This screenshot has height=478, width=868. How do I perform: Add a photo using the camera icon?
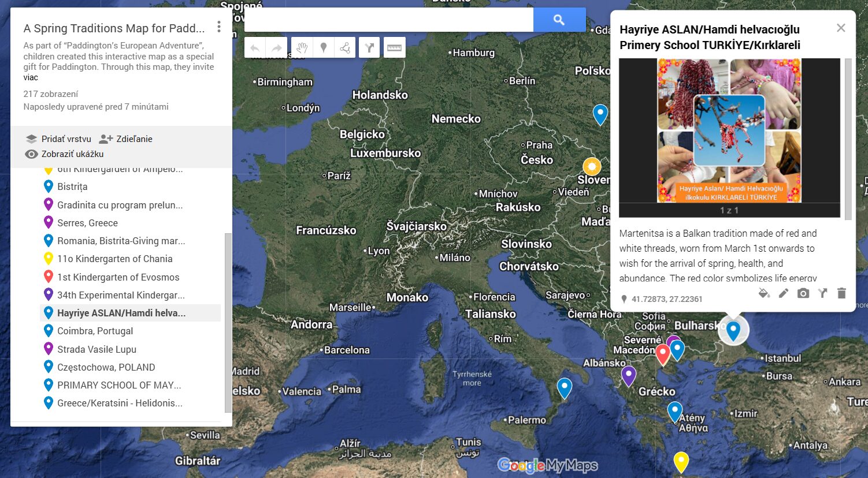pos(803,293)
